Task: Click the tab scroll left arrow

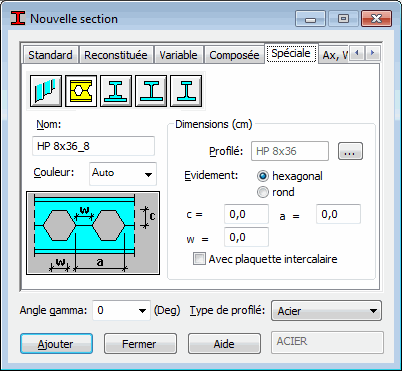Action: [x=358, y=53]
